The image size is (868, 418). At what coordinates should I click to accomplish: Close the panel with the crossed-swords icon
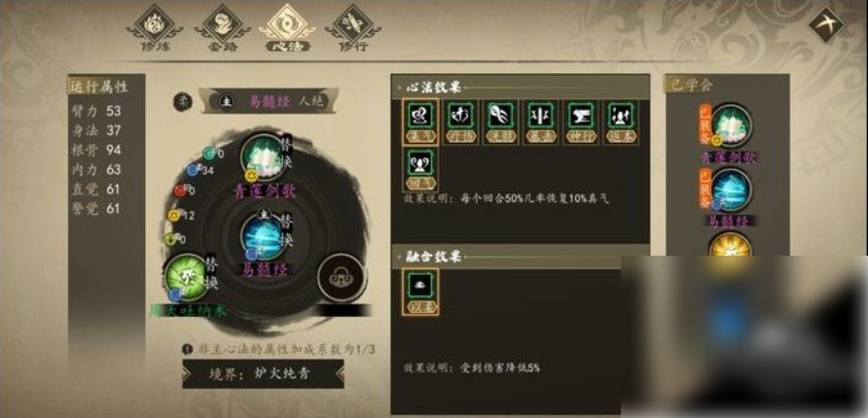[826, 25]
